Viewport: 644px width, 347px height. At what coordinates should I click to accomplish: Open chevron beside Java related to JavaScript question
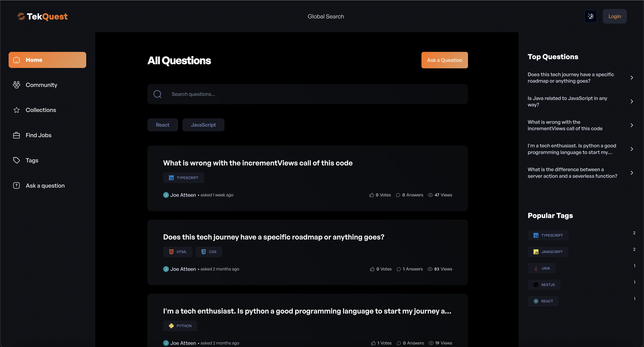click(x=631, y=101)
